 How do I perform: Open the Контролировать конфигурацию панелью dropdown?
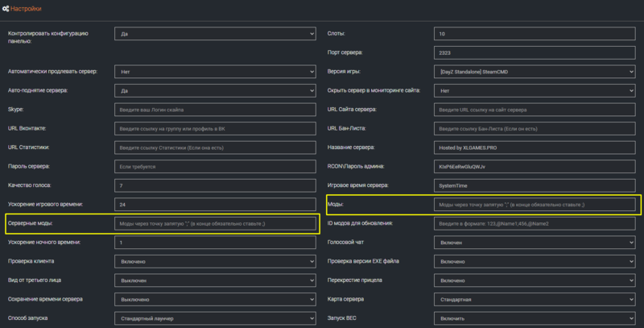coord(214,34)
